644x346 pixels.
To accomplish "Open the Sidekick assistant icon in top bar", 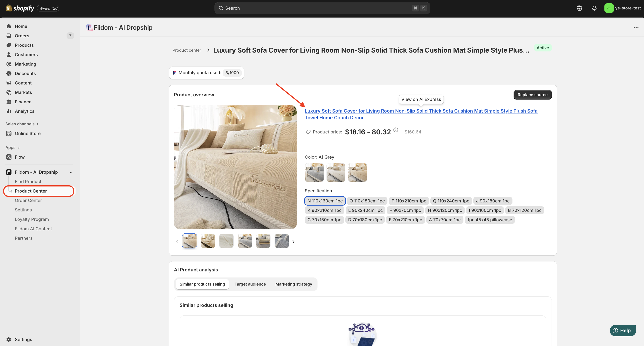I will (x=579, y=8).
